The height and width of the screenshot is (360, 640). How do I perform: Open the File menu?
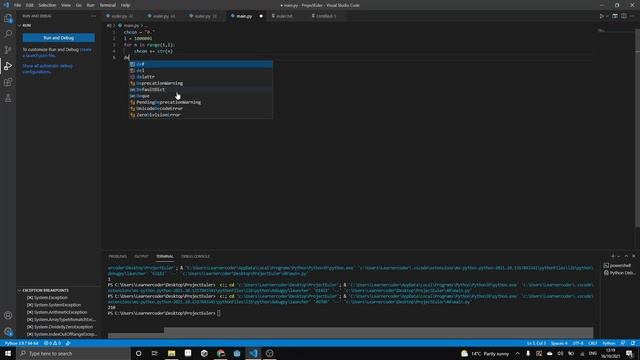tap(18, 5)
